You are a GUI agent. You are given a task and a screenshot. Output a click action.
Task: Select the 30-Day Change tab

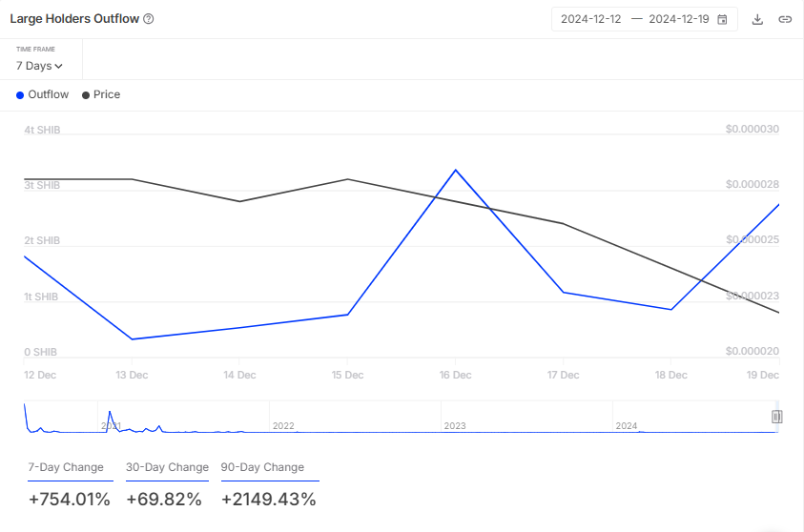pyautogui.click(x=167, y=467)
